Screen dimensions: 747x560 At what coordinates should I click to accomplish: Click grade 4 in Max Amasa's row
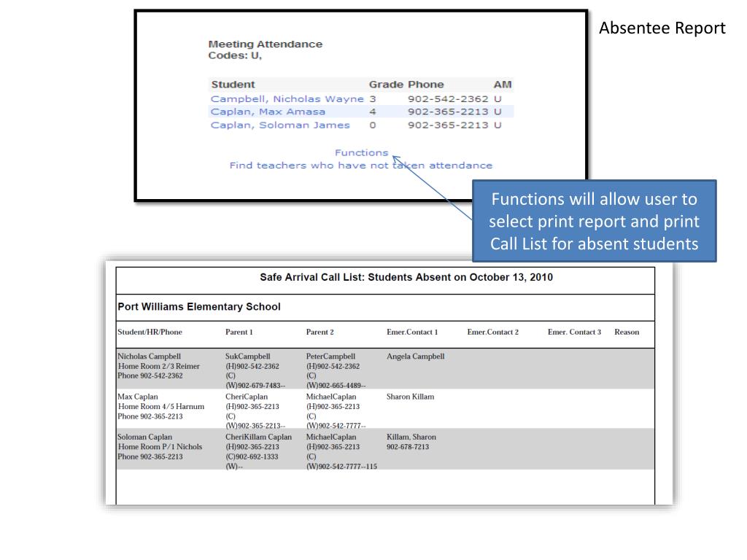pos(373,112)
